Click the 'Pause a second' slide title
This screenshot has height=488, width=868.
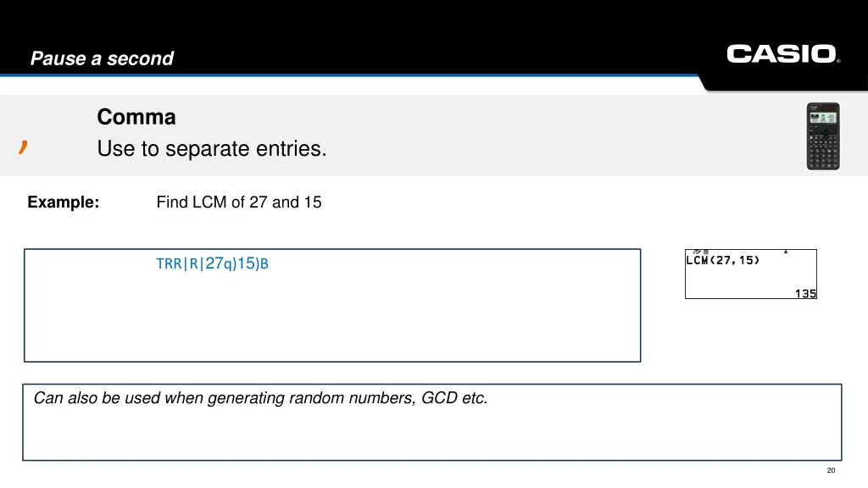click(102, 58)
